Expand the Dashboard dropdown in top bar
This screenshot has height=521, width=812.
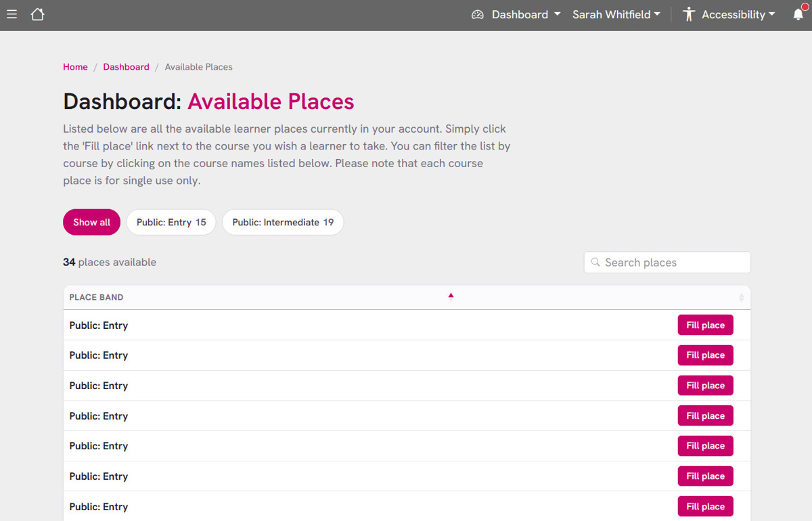pos(516,14)
